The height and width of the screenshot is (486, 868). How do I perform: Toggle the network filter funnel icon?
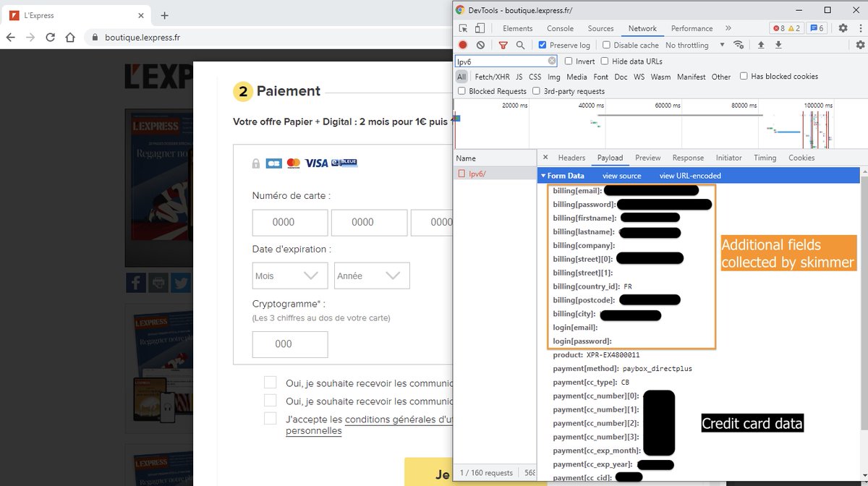tap(503, 45)
